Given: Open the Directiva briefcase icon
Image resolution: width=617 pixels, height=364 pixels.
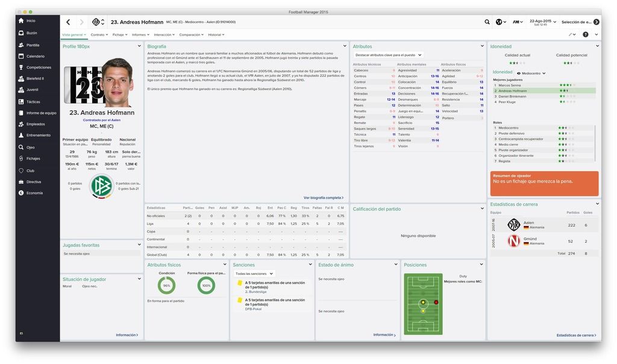Looking at the screenshot, I should click(21, 182).
